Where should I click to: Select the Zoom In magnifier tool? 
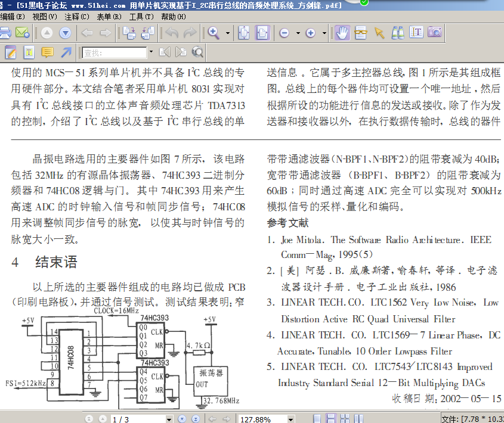click(214, 33)
